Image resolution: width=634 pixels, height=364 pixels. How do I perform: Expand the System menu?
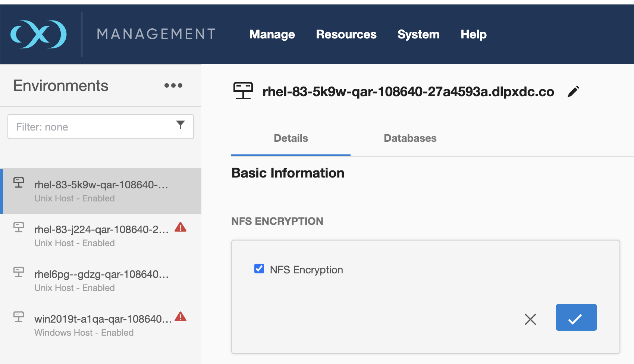tap(418, 34)
